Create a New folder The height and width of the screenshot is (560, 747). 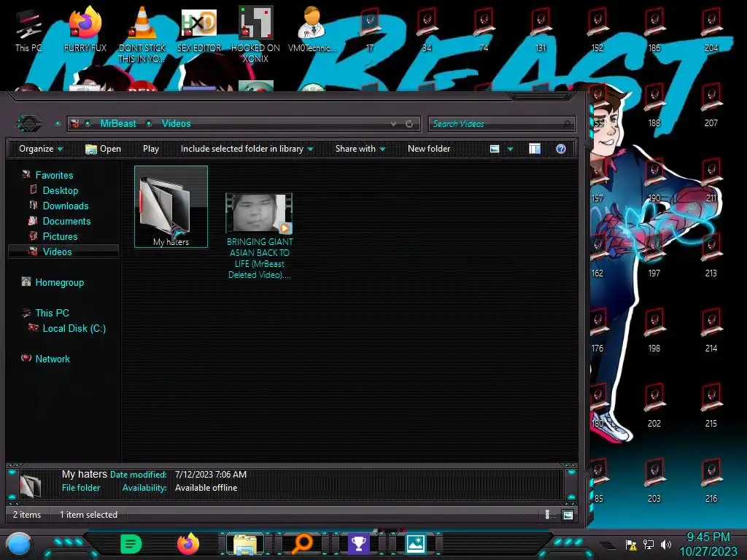click(429, 149)
